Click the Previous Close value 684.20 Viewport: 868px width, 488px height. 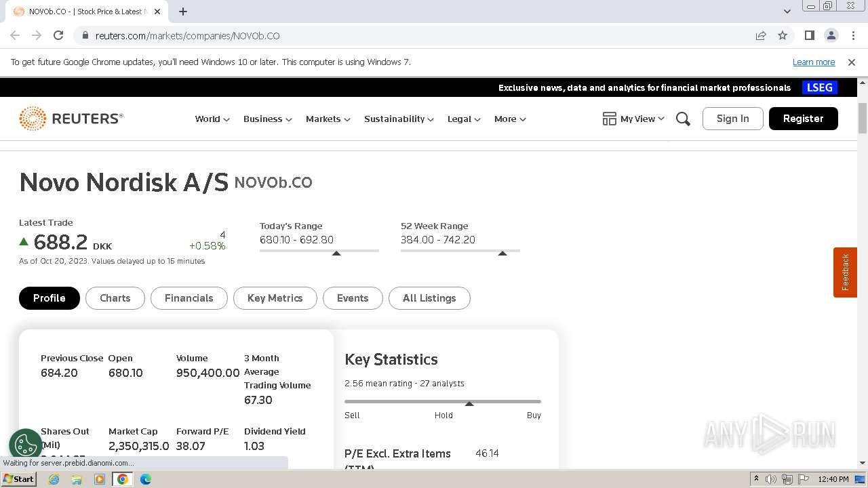tap(59, 373)
